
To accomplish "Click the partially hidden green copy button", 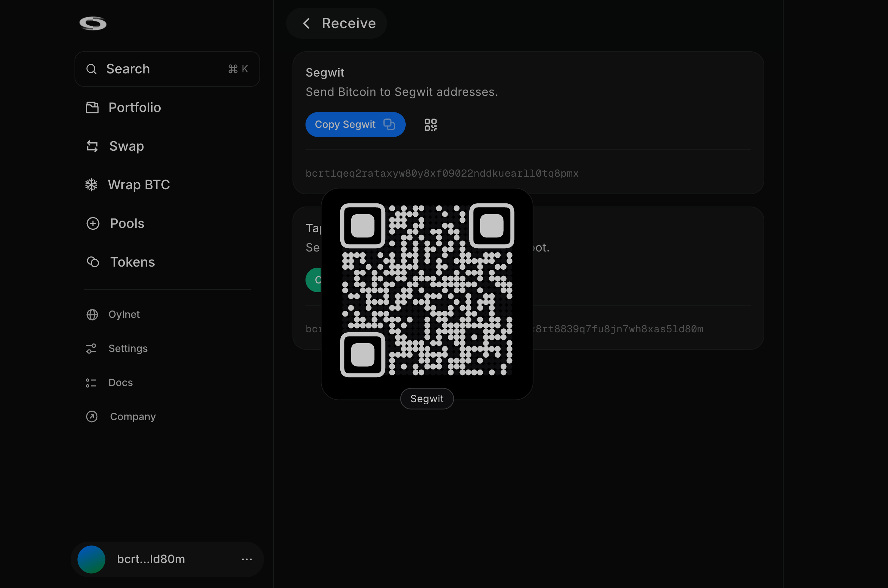I will click(313, 280).
